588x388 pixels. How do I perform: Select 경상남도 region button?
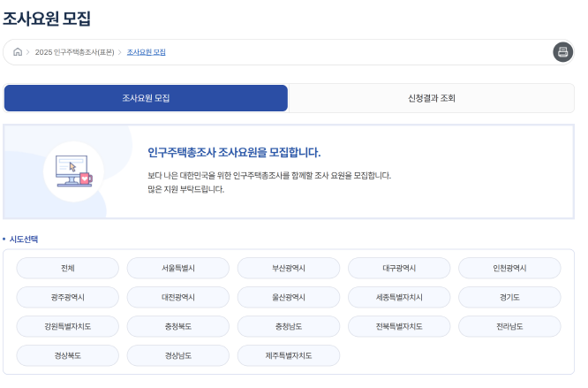tap(178, 355)
